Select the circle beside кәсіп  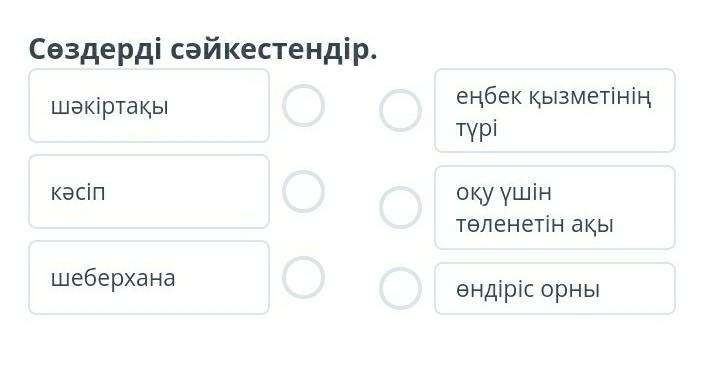303,191
